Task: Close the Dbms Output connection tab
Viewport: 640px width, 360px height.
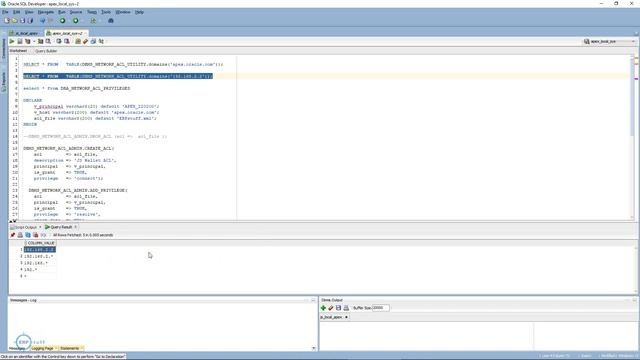Action: click(x=347, y=317)
